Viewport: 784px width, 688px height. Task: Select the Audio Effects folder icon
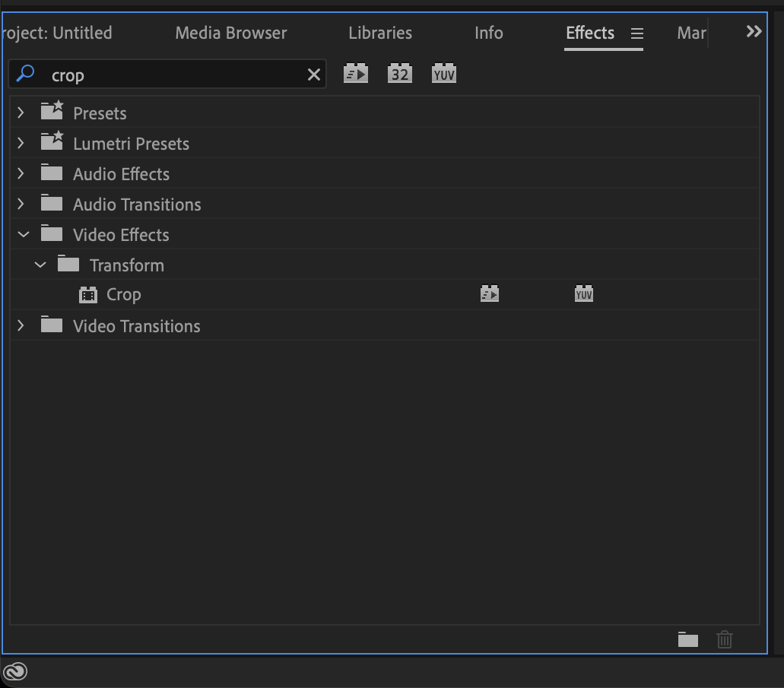(52, 173)
